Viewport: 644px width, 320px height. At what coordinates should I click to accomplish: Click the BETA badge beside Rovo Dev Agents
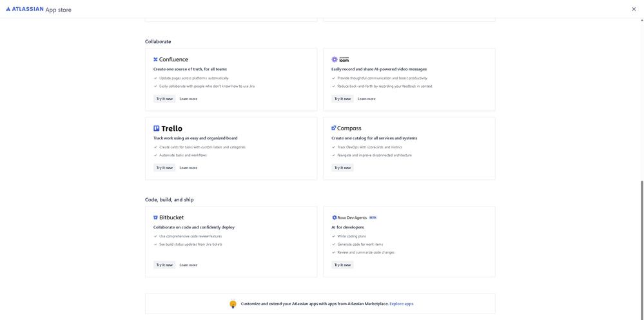pyautogui.click(x=373, y=217)
